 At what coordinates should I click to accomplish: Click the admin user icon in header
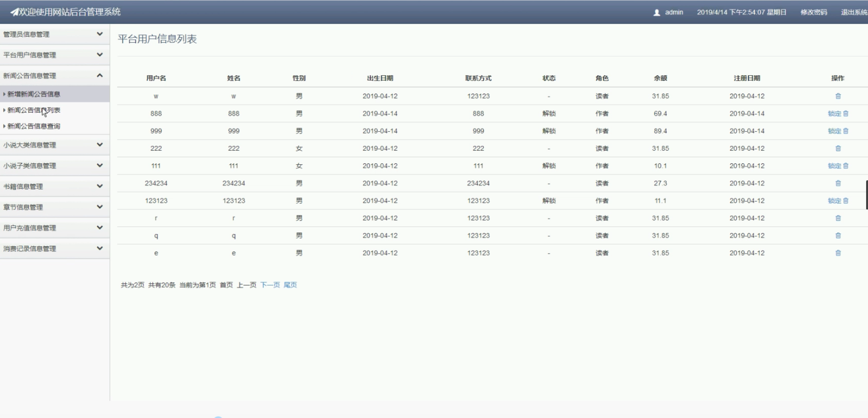(x=657, y=13)
